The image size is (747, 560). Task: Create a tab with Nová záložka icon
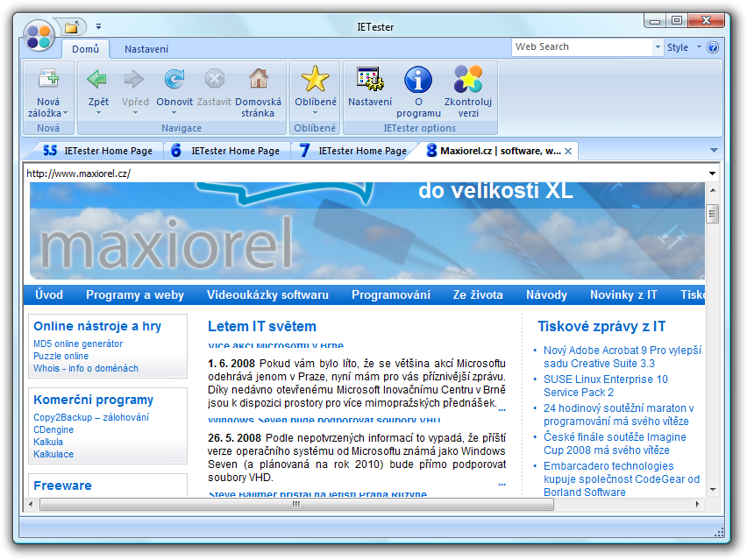48,78
